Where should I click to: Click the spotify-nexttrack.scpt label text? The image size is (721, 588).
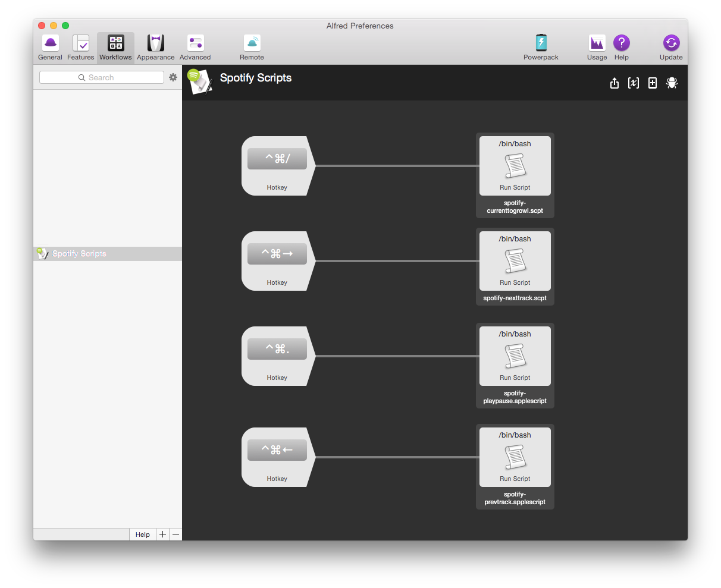click(515, 298)
